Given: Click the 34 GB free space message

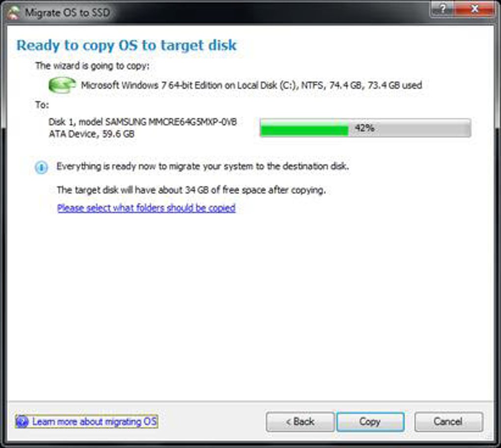Looking at the screenshot, I should tap(191, 190).
